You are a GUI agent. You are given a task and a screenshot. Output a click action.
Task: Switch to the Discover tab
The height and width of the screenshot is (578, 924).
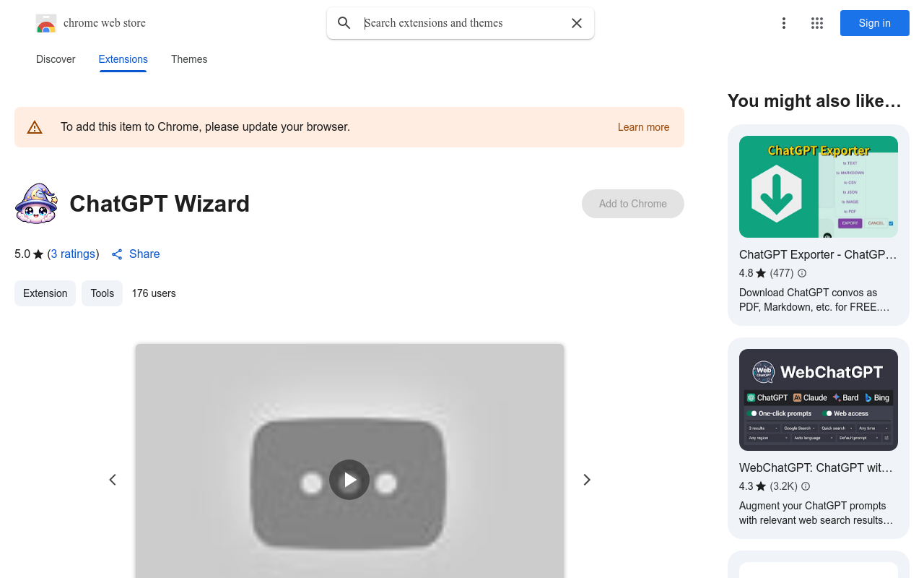[x=56, y=59]
